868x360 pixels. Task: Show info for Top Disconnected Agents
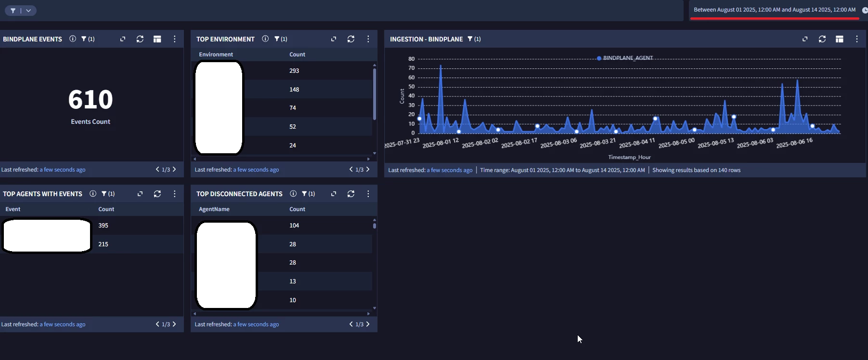click(x=293, y=194)
